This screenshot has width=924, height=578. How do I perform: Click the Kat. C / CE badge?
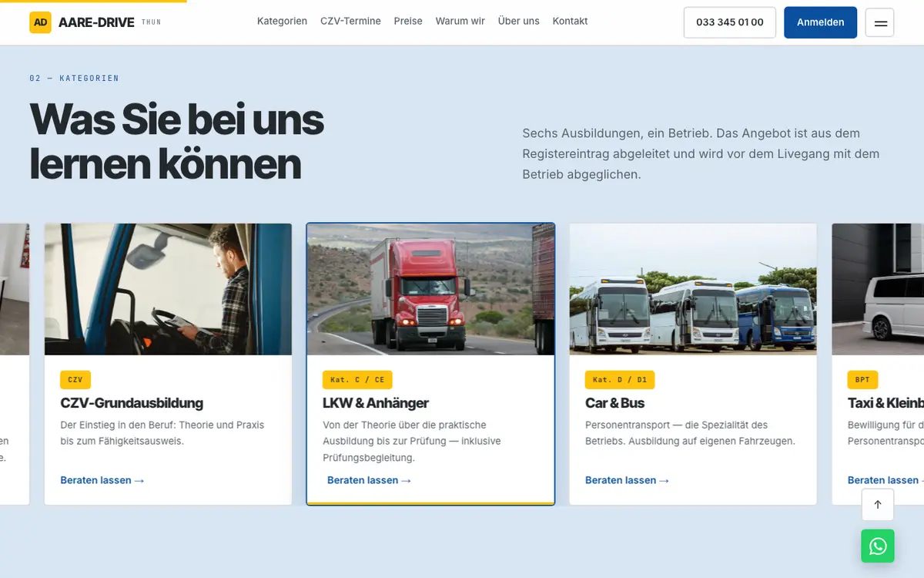pyautogui.click(x=357, y=380)
